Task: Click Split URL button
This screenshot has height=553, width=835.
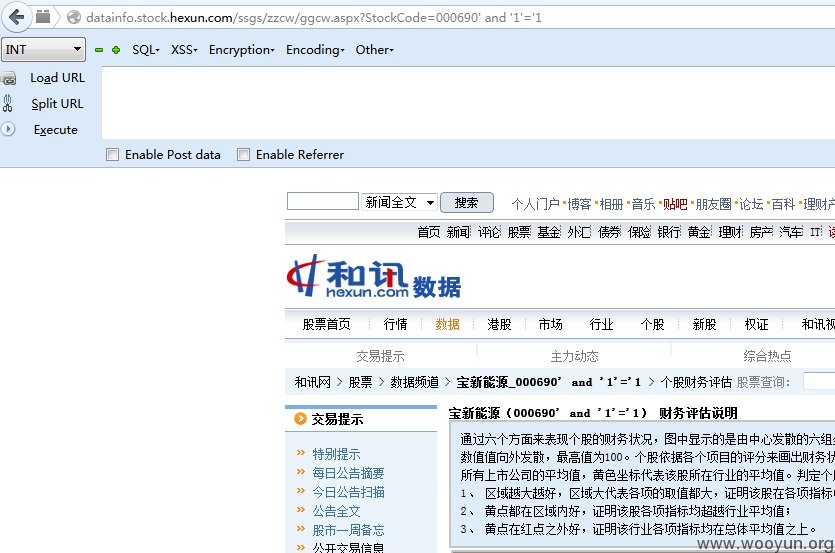Action: (x=57, y=103)
